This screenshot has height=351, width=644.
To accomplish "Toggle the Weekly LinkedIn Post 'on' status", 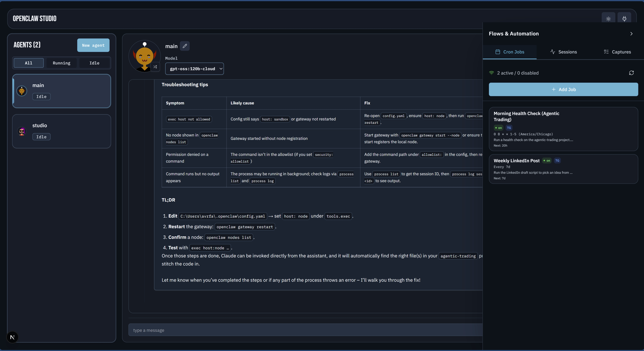I will 547,161.
